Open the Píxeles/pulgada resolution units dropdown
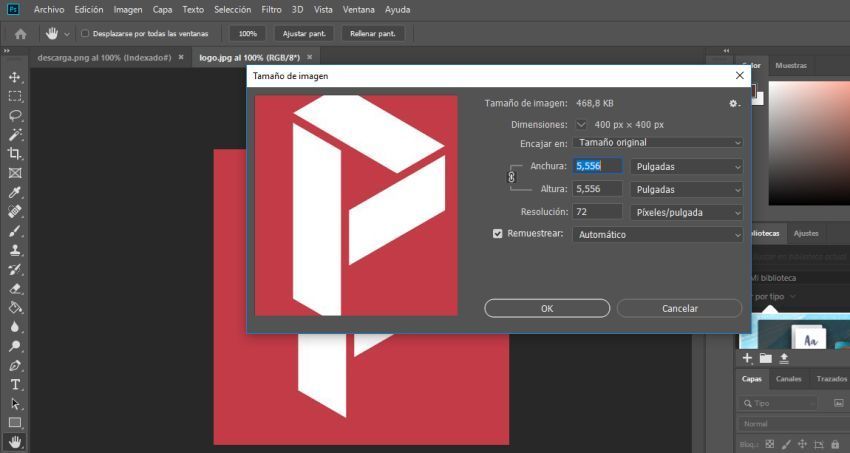Image resolution: width=850 pixels, height=453 pixels. 686,212
